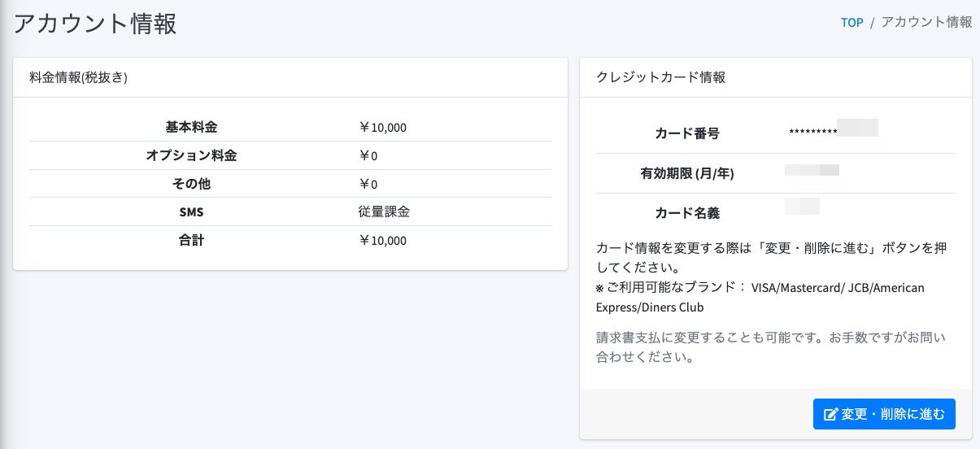Click the masked card number value

833,130
